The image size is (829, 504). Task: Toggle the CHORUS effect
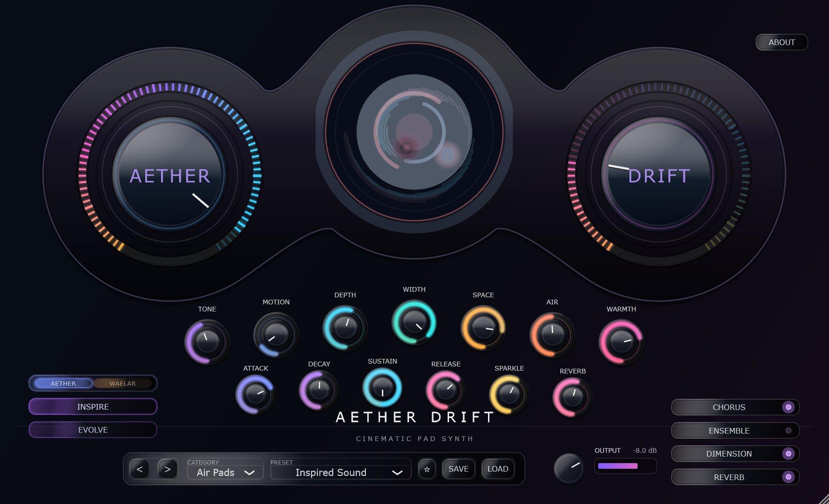735,407
